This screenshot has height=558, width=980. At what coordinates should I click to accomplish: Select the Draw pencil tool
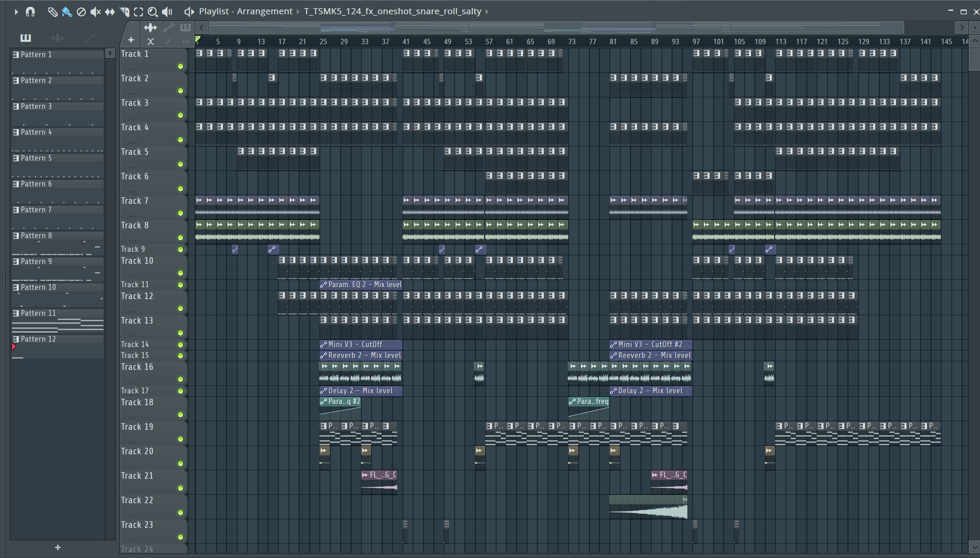(x=52, y=12)
